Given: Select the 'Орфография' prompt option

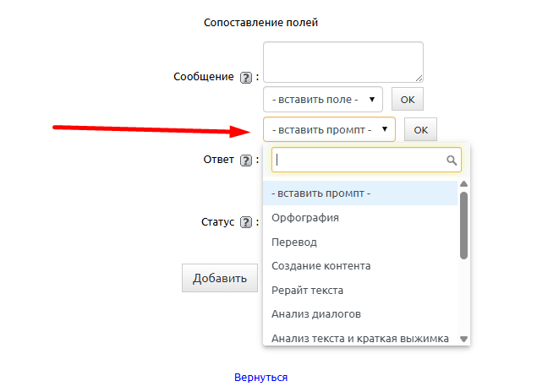Looking at the screenshot, I should click(x=305, y=218).
